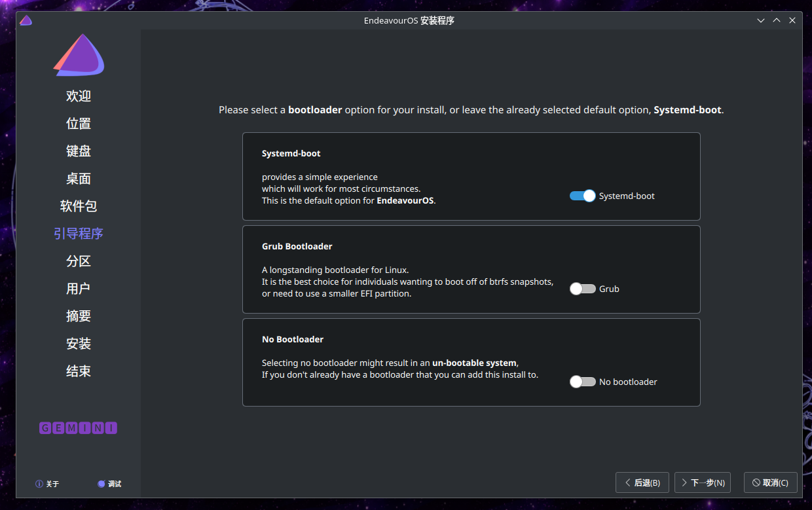Click 'This is the default option' text
The width and height of the screenshot is (812, 510).
pyautogui.click(x=349, y=200)
